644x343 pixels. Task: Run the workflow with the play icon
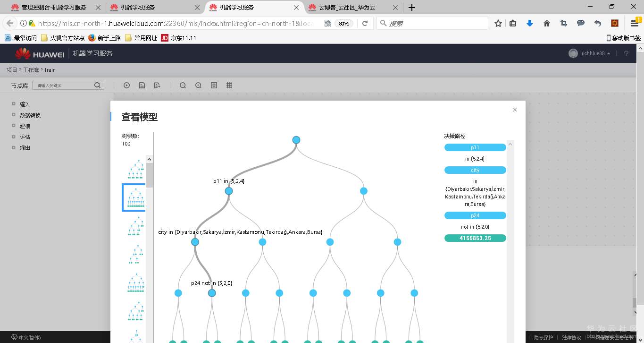(x=126, y=86)
